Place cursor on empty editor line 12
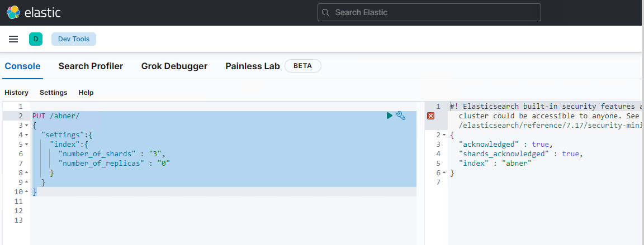 [224, 210]
